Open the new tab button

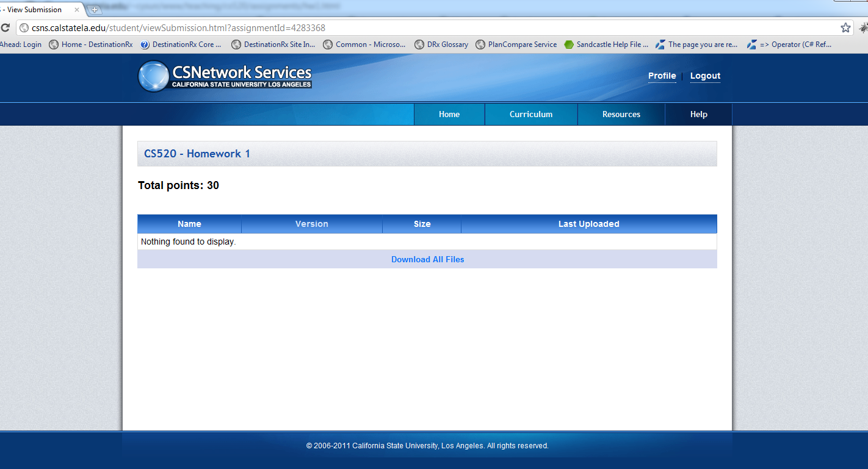pos(95,10)
